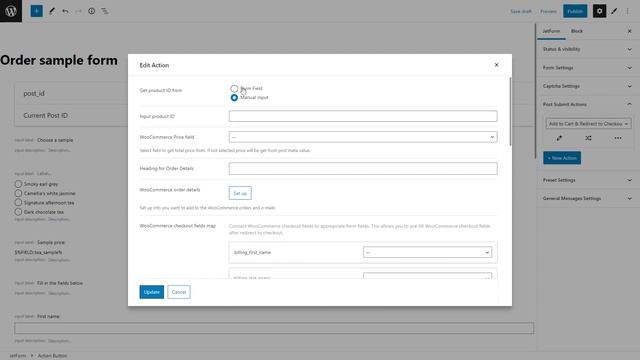The height and width of the screenshot is (360, 640).
Task: Click the Current Post ID block text
Action: click(46, 116)
